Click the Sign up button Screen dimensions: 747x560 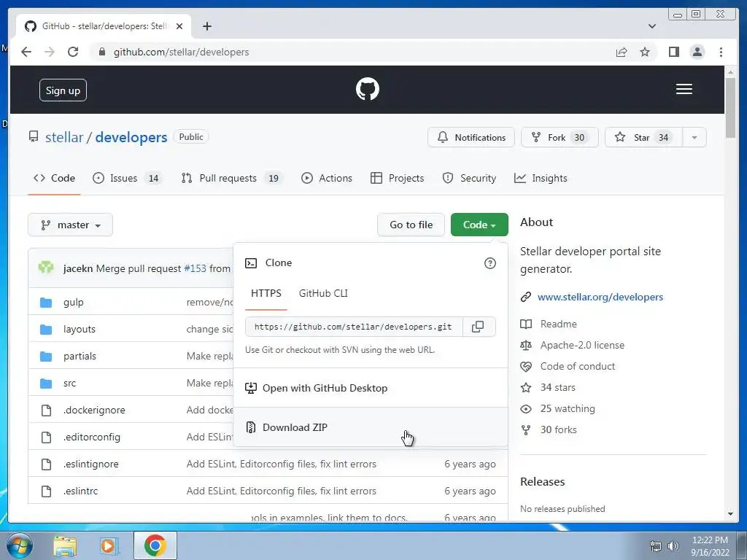(x=63, y=90)
